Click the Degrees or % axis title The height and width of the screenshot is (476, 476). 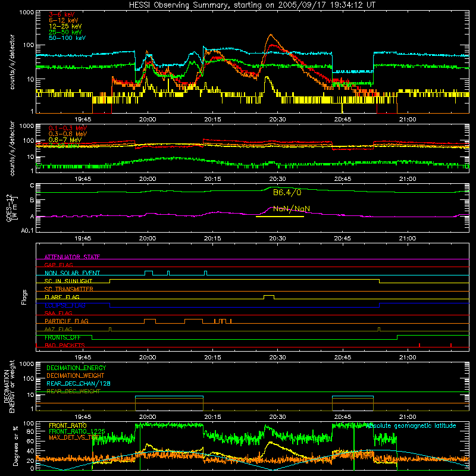click(x=15, y=446)
